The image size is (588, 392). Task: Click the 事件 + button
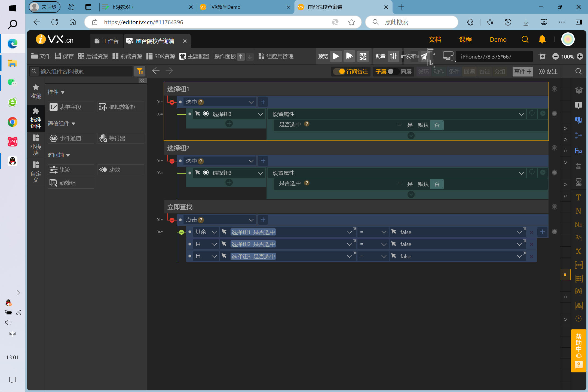coord(523,71)
